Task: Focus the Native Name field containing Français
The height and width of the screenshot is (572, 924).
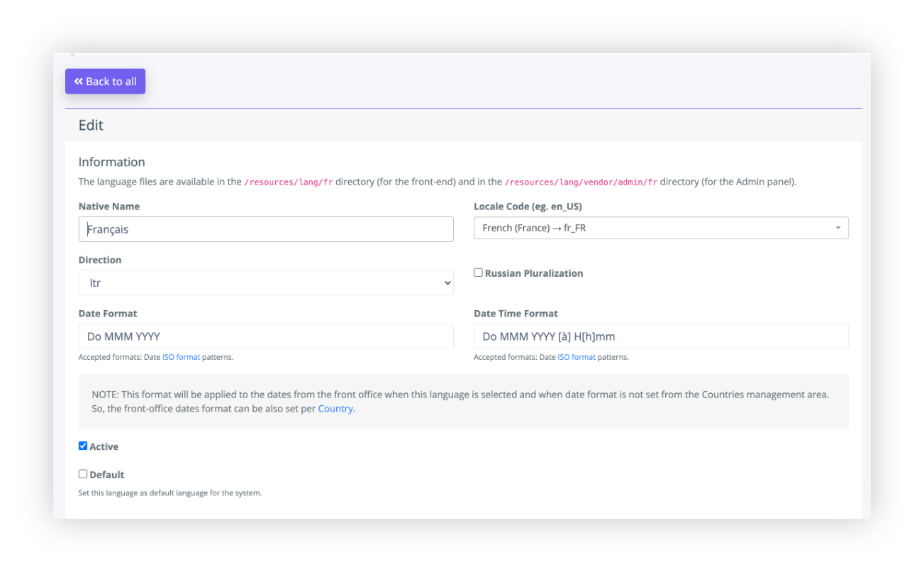Action: (265, 229)
